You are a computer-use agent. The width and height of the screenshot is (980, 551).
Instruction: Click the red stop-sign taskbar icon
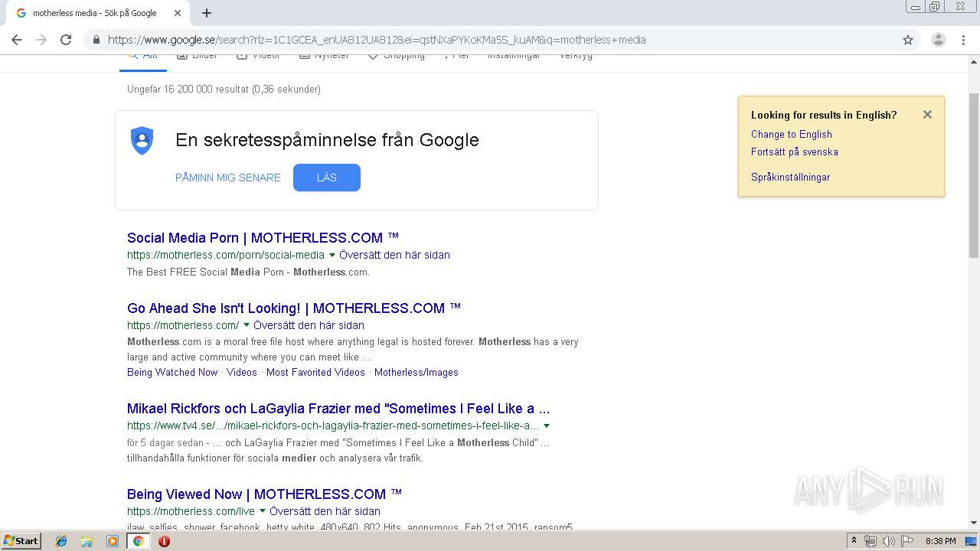point(164,541)
